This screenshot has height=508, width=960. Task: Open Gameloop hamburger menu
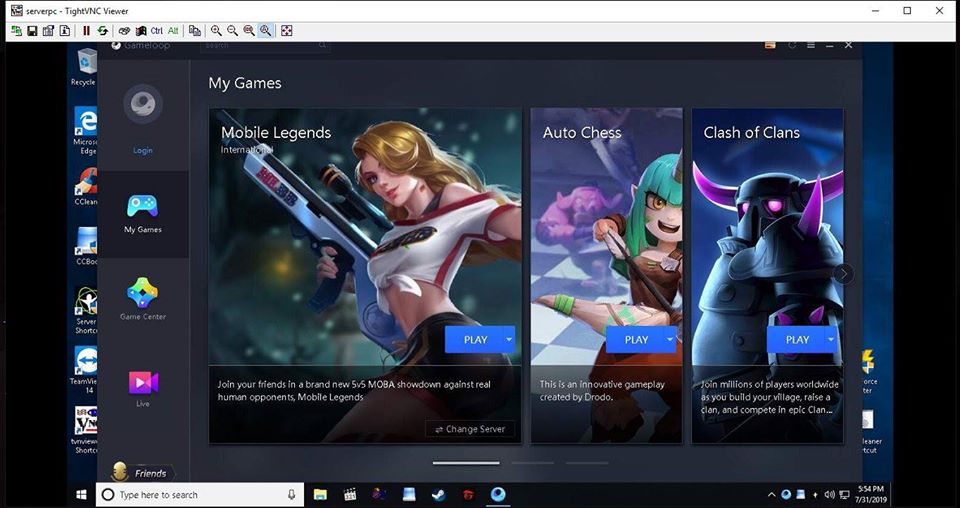811,45
